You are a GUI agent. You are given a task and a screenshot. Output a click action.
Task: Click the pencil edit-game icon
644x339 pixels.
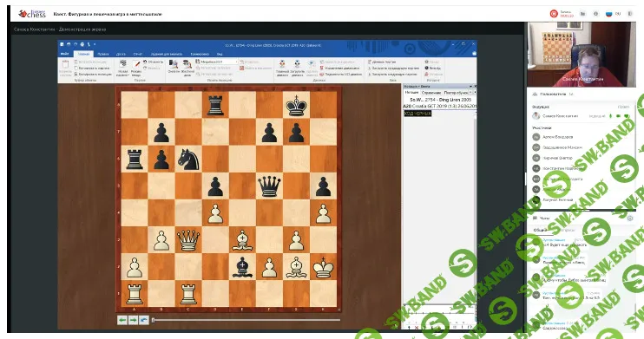pos(136,64)
